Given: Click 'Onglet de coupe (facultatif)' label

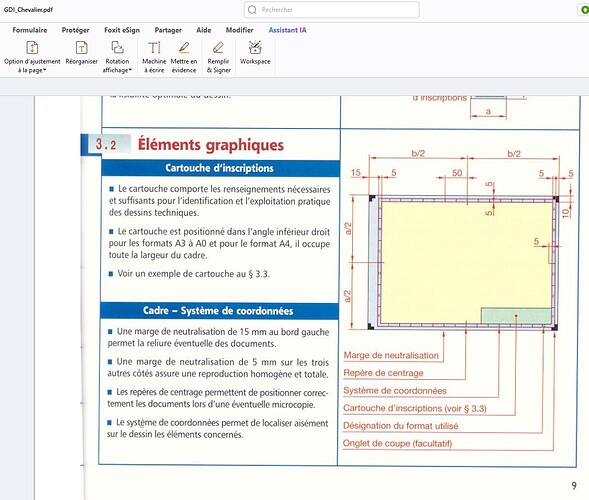Looking at the screenshot, I should coord(397,444).
